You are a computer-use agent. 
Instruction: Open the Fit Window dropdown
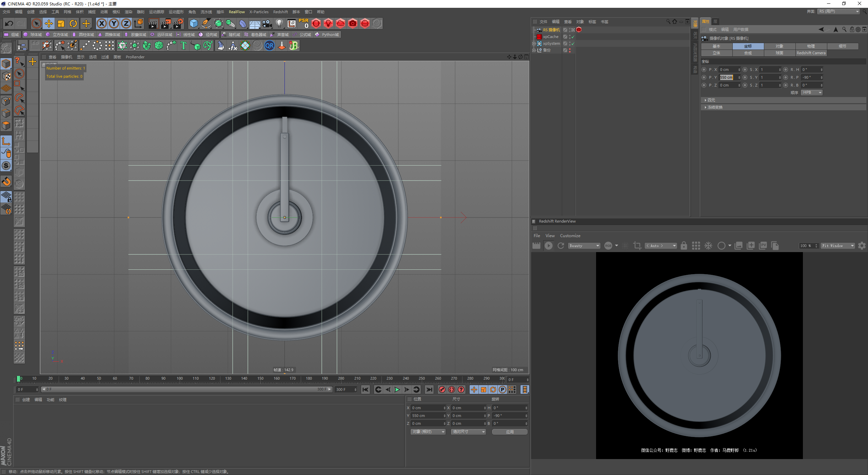pos(837,246)
